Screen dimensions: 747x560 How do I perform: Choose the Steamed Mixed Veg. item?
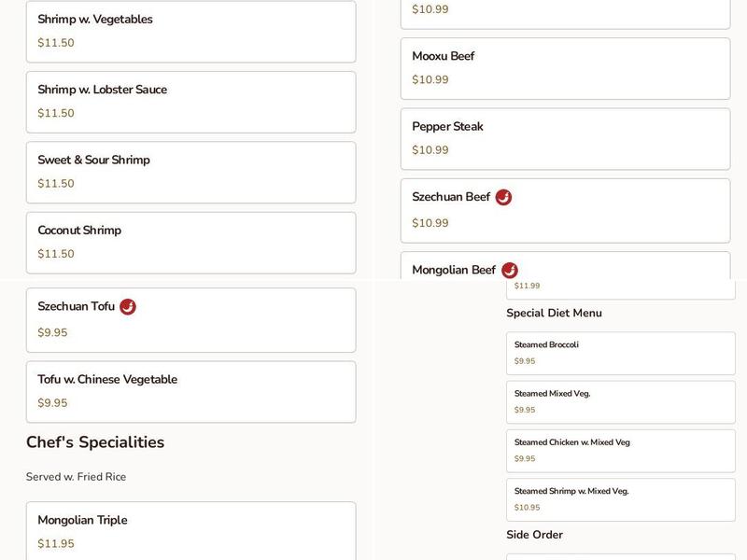pyautogui.click(x=620, y=401)
